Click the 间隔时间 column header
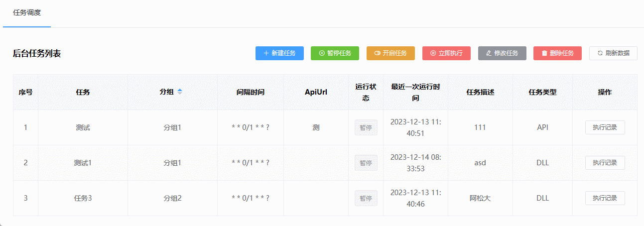This screenshot has height=226, width=644. coord(251,92)
